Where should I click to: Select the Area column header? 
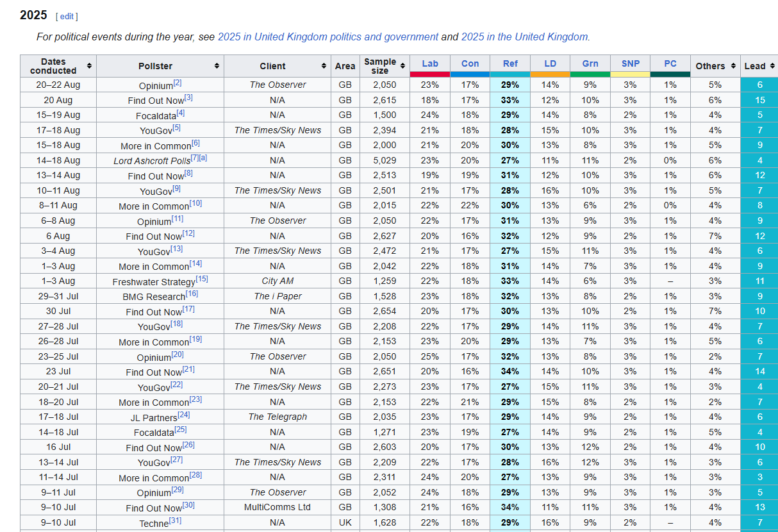[345, 66]
